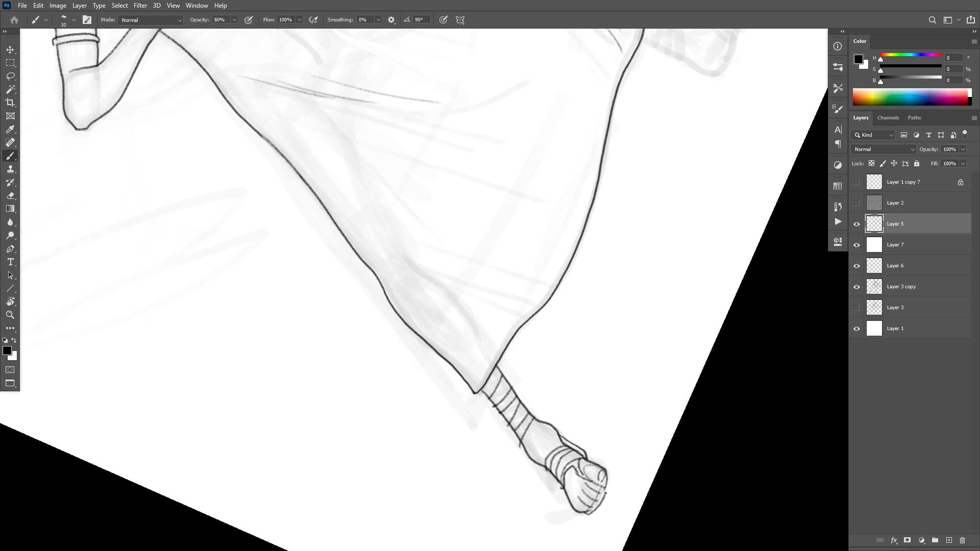Switch to the Channels tab
980x551 pixels.
tap(888, 117)
